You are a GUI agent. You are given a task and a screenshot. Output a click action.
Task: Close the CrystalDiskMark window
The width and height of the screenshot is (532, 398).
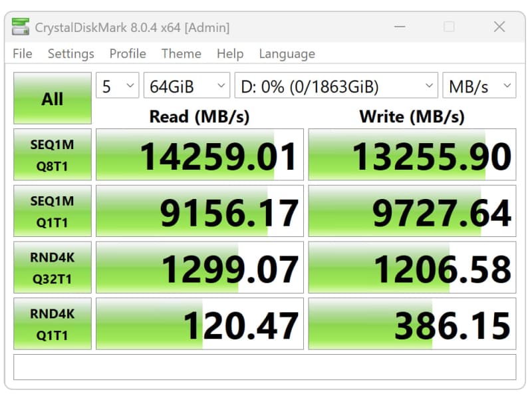pyautogui.click(x=499, y=27)
